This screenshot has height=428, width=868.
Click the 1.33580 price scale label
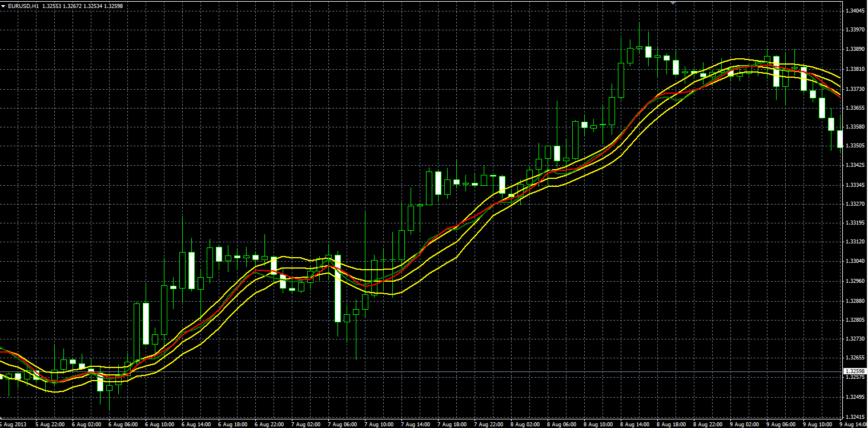[855, 127]
